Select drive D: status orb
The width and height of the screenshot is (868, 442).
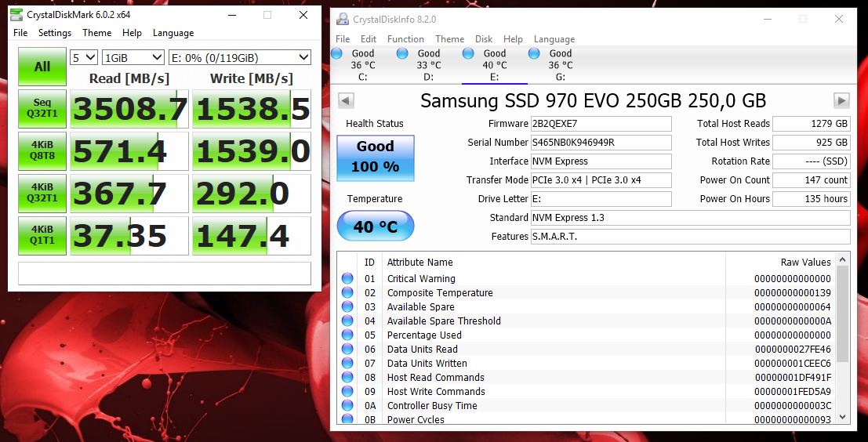coord(402,53)
